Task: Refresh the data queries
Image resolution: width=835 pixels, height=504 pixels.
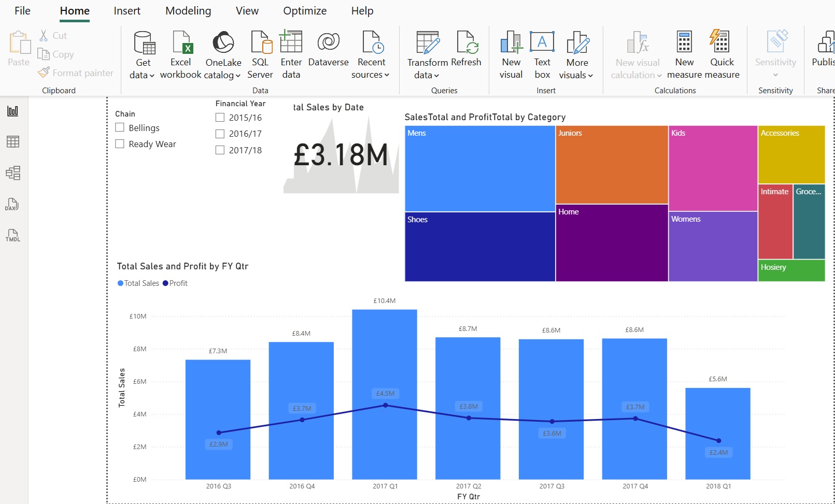Action: [466, 53]
